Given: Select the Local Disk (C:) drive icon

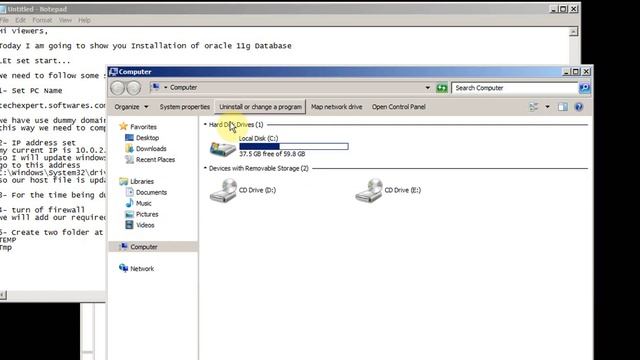Looking at the screenshot, I should [x=223, y=148].
